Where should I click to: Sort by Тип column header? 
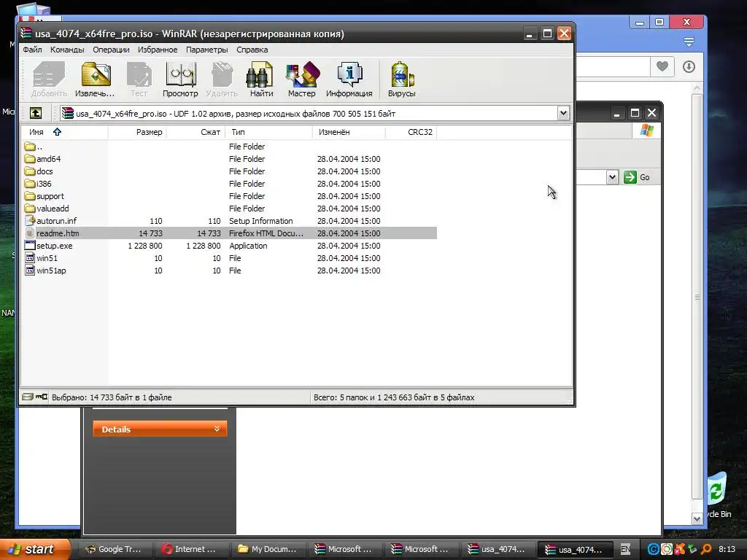pyautogui.click(x=268, y=132)
